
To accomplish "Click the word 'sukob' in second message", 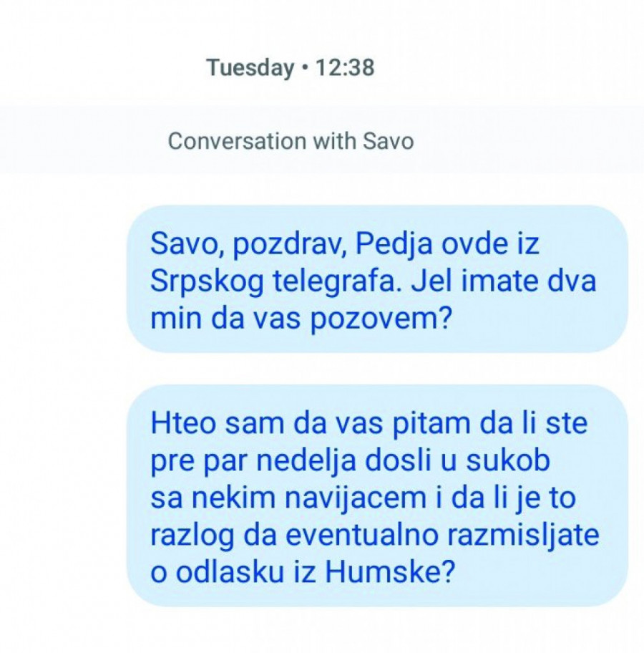I will (x=508, y=460).
